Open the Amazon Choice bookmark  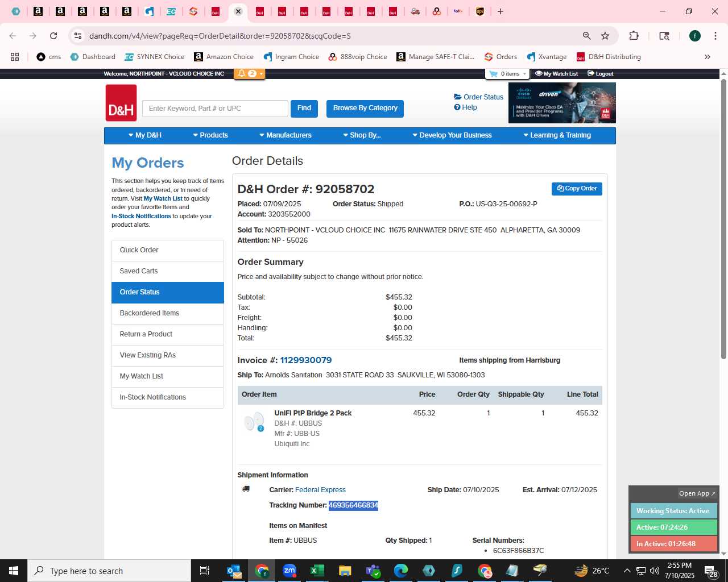coord(224,57)
